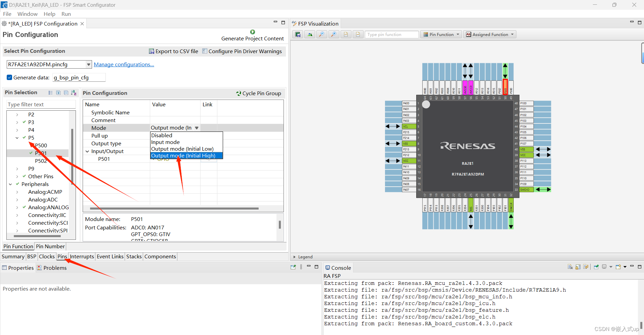Open the Problems tab
The image size is (644, 335).
[x=52, y=268]
